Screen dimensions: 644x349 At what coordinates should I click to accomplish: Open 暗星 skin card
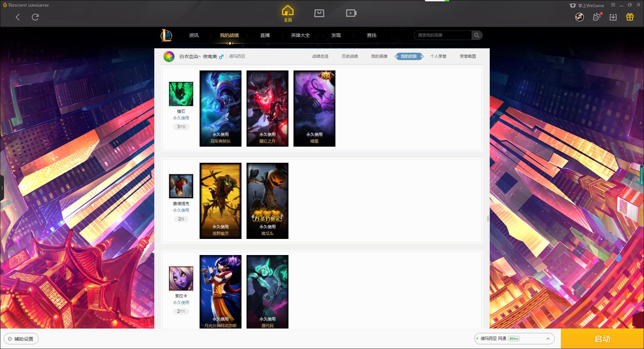coord(314,108)
